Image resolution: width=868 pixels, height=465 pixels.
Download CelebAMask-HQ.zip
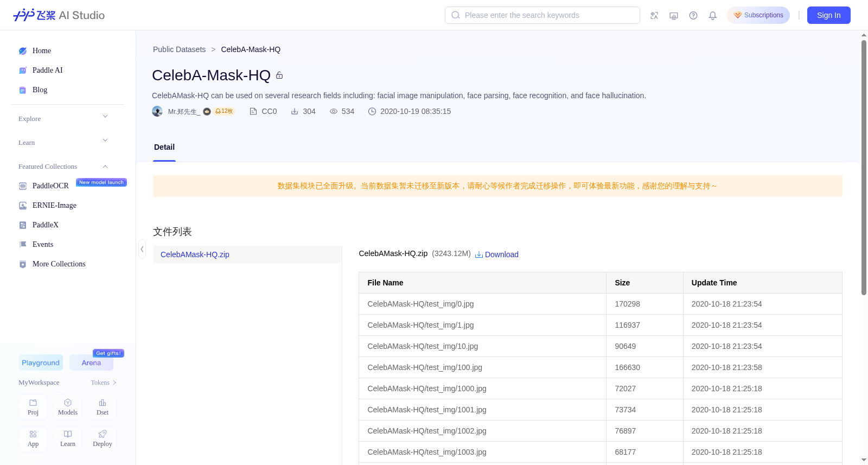pos(497,254)
